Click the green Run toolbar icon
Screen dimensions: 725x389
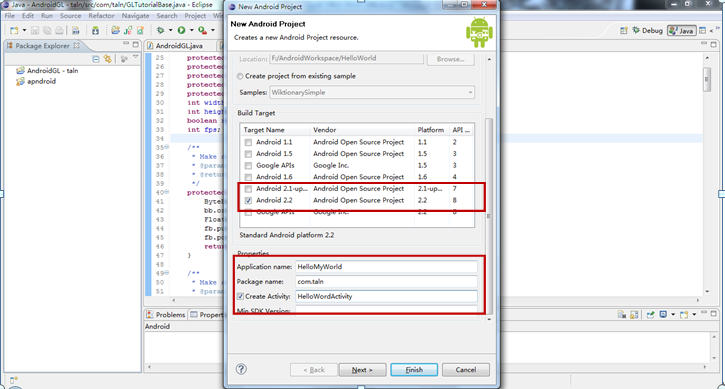tap(181, 31)
